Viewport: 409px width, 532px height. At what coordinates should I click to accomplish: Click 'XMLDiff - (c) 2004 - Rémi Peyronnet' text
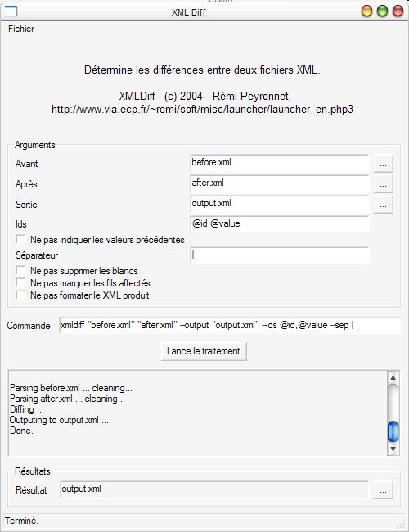[x=204, y=96]
